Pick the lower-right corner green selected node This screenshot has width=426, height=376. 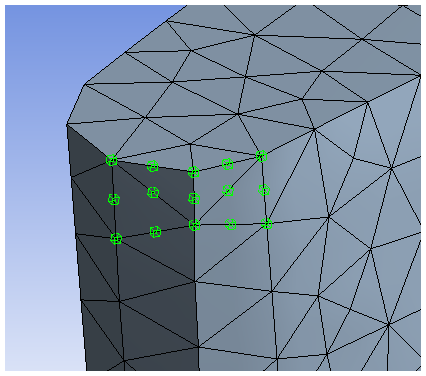pos(267,223)
